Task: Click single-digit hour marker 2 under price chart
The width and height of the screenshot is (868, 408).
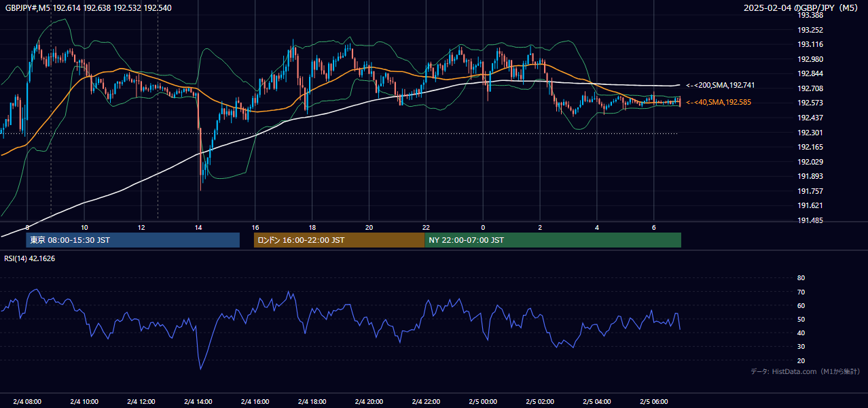Action: [x=540, y=227]
